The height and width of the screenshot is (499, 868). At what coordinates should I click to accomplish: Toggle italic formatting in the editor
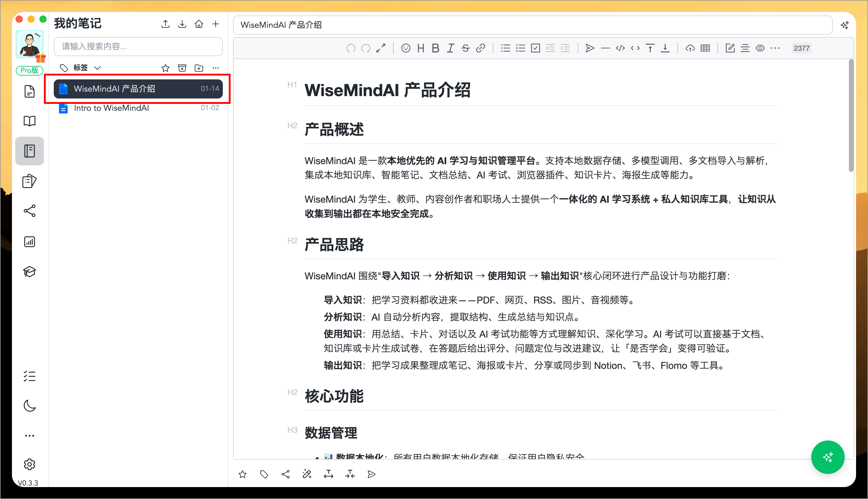click(x=450, y=48)
